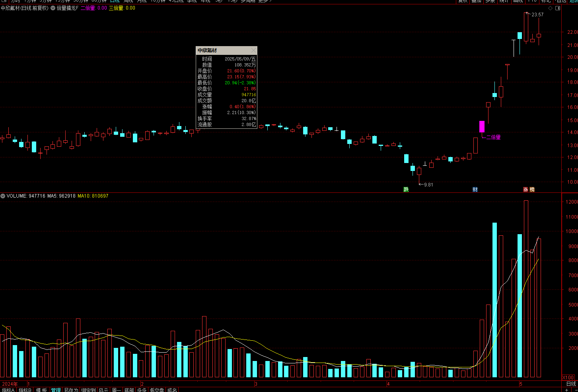This screenshot has width=578, height=392.
Task: Click the 换手率 value 32.87%
Action: (x=249, y=118)
